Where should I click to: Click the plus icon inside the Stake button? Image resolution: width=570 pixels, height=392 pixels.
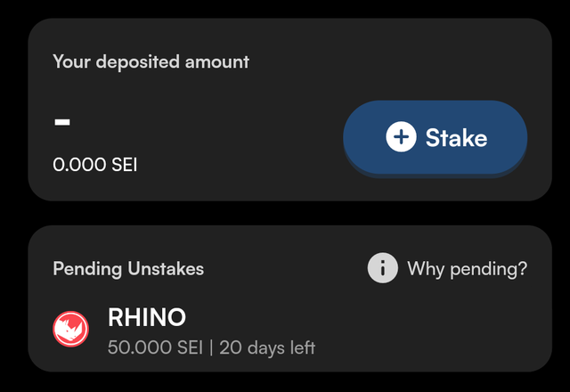point(401,137)
